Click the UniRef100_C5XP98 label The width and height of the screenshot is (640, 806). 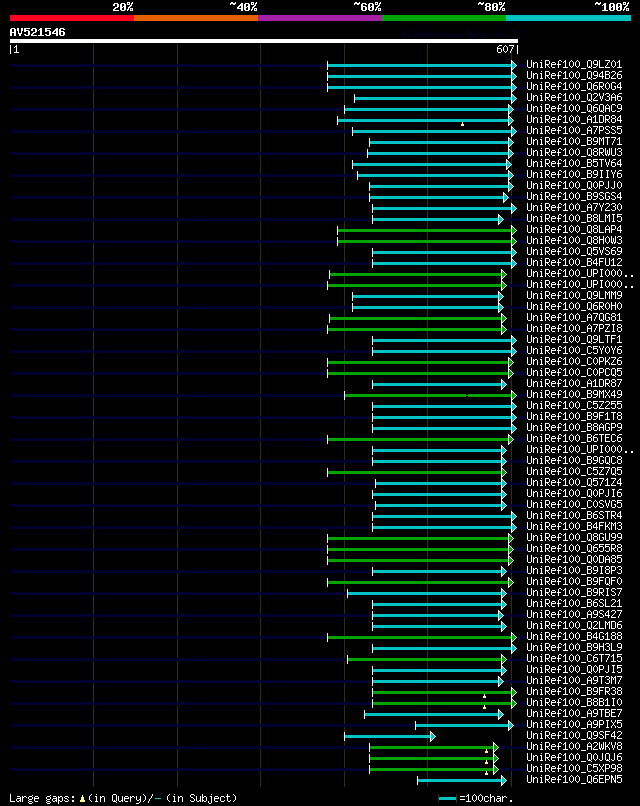pos(574,768)
